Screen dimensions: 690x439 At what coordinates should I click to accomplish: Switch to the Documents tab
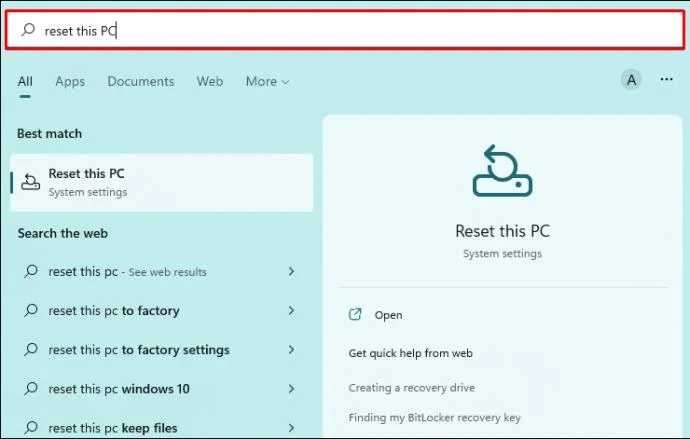tap(141, 81)
